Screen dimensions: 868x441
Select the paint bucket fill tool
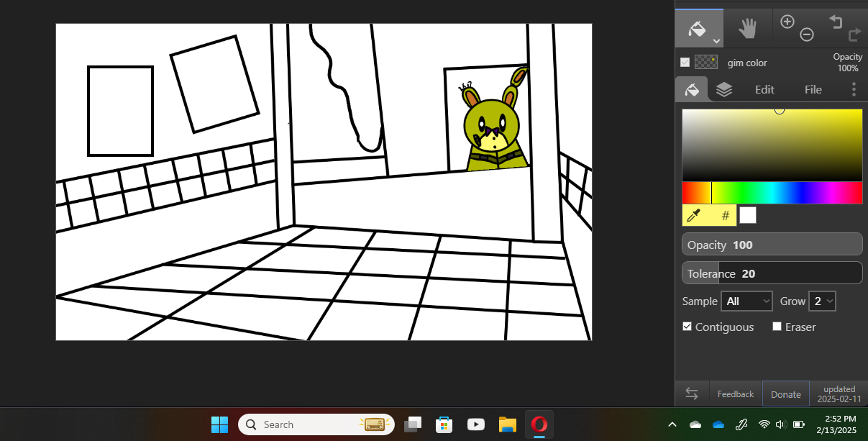click(695, 28)
